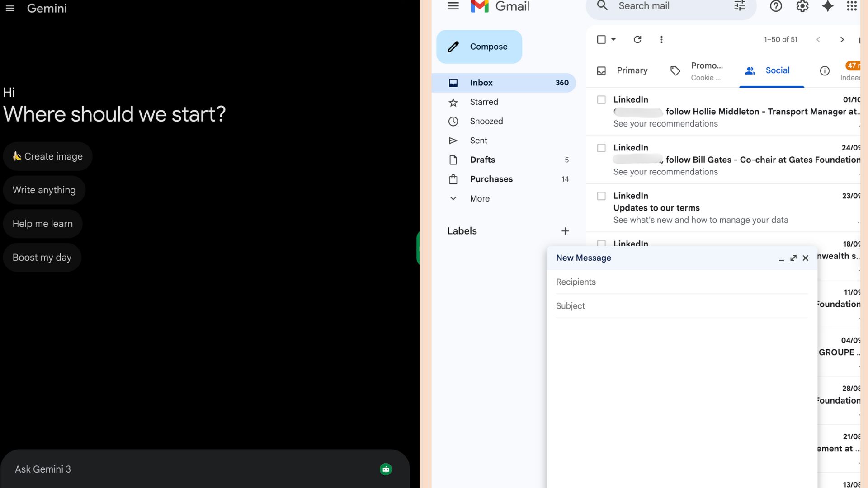Expand the More sidebar section
Viewport: 868px width, 488px height.
pos(479,198)
